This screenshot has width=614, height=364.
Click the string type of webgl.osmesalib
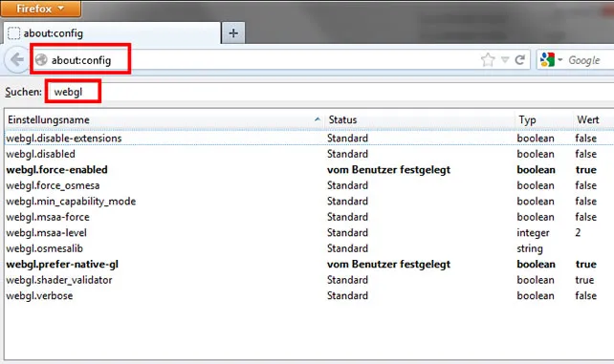click(530, 248)
